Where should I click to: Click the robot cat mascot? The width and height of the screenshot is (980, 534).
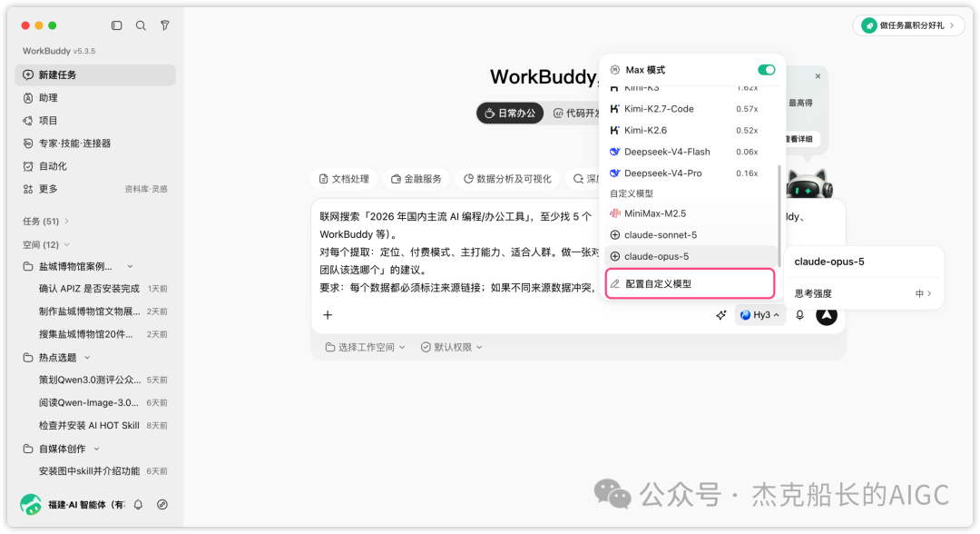(x=809, y=184)
